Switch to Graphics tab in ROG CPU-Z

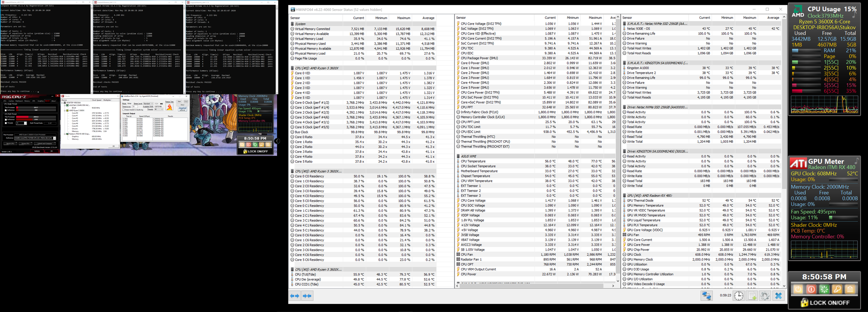[x=41, y=101]
